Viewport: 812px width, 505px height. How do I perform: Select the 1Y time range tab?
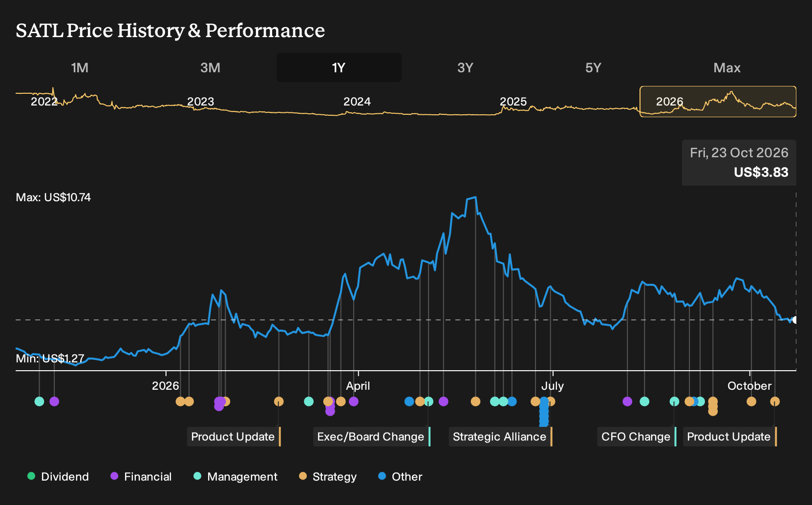click(x=339, y=67)
